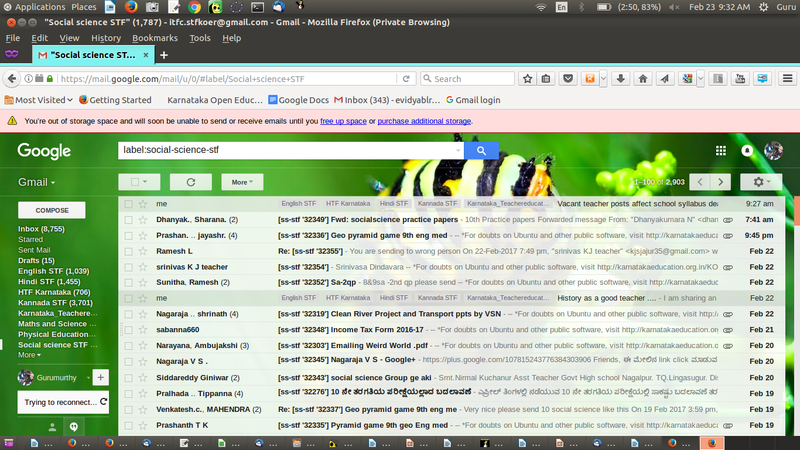800x450 pixels.
Task: Select checkbox for Prashanth T K message
Action: coord(128,426)
